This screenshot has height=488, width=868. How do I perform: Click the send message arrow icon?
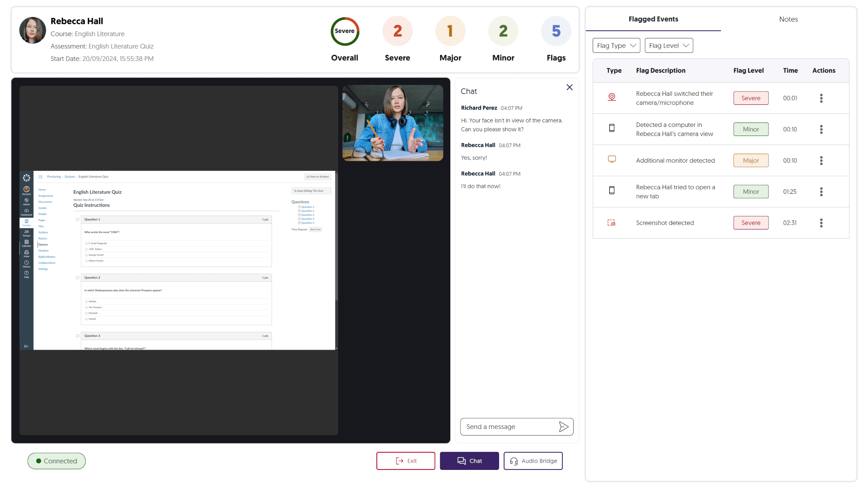point(563,427)
